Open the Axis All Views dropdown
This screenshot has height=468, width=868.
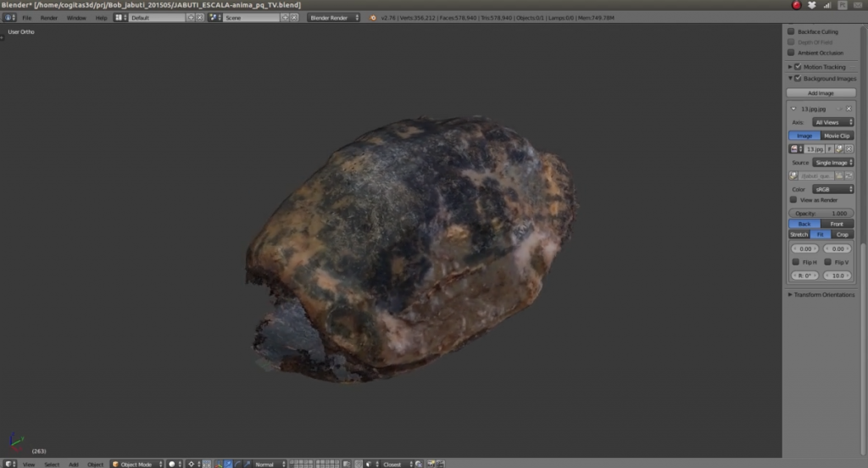click(833, 122)
